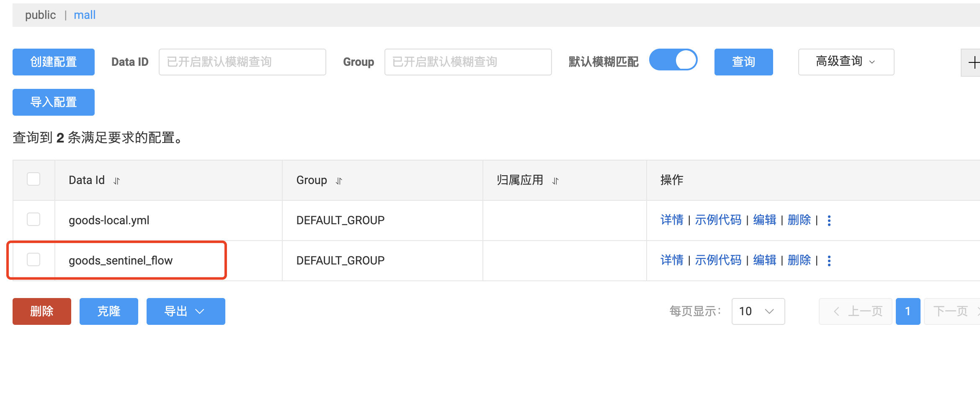The image size is (980, 420).
Task: Click 删除 link for goods_sentinel_flow
Action: [799, 260]
